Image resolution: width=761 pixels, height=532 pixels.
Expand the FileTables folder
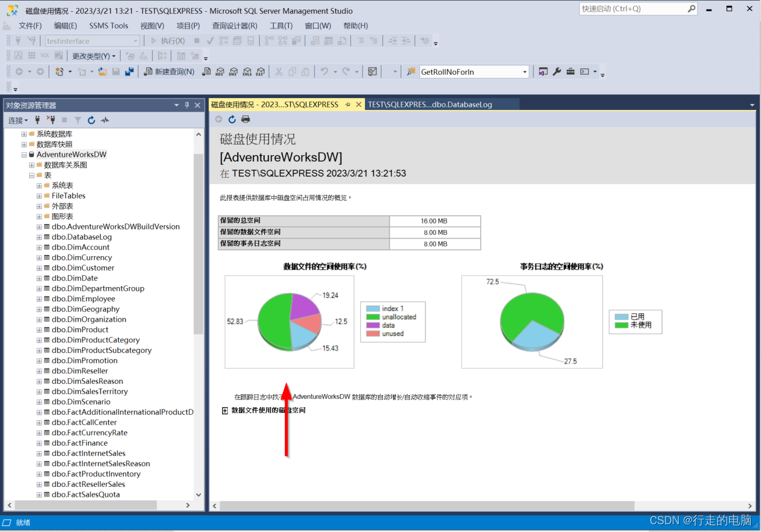pyautogui.click(x=39, y=196)
